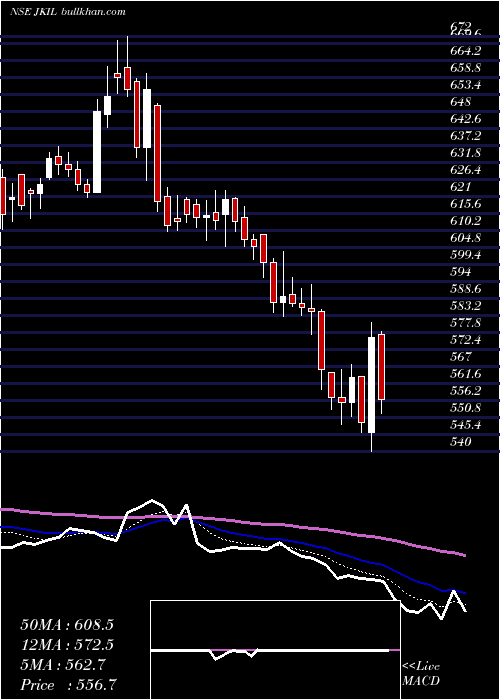Click the 50MA : 608.5 reading
Viewport: 500px width, 700px height.
coord(67,625)
